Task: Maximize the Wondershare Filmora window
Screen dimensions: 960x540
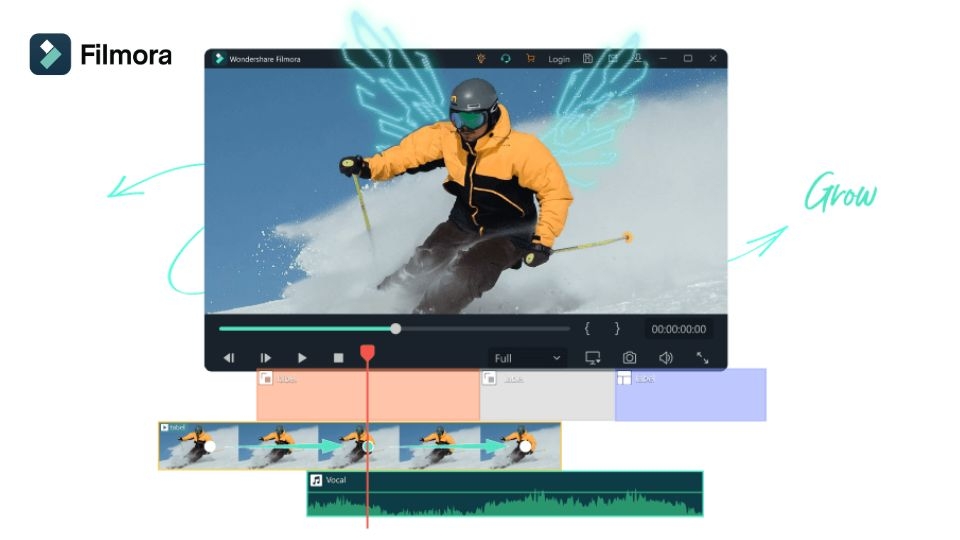Action: pyautogui.click(x=688, y=59)
